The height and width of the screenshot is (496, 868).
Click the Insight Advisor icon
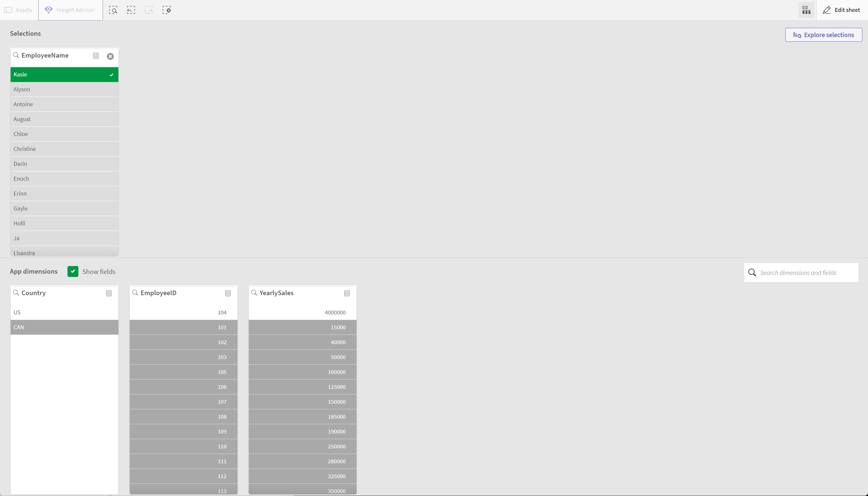coord(49,10)
